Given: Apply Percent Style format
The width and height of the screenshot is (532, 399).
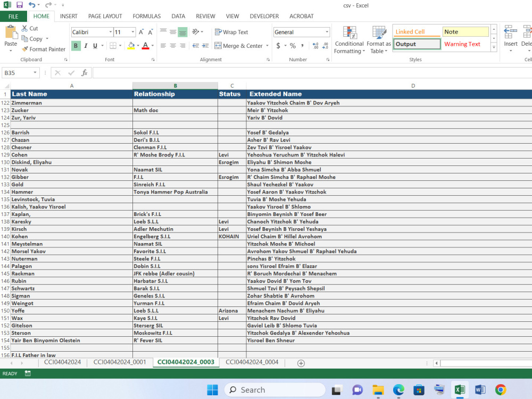Looking at the screenshot, I should click(293, 45).
